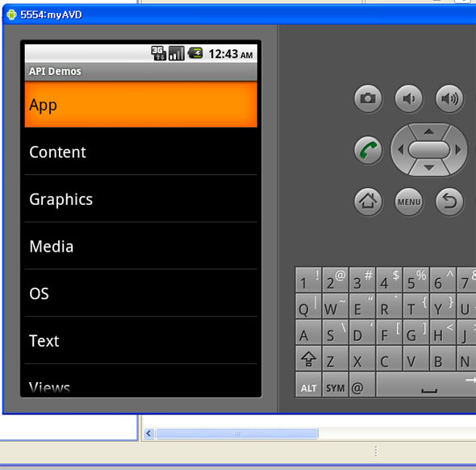
Task: Go to the Home screen button
Action: pos(368,202)
